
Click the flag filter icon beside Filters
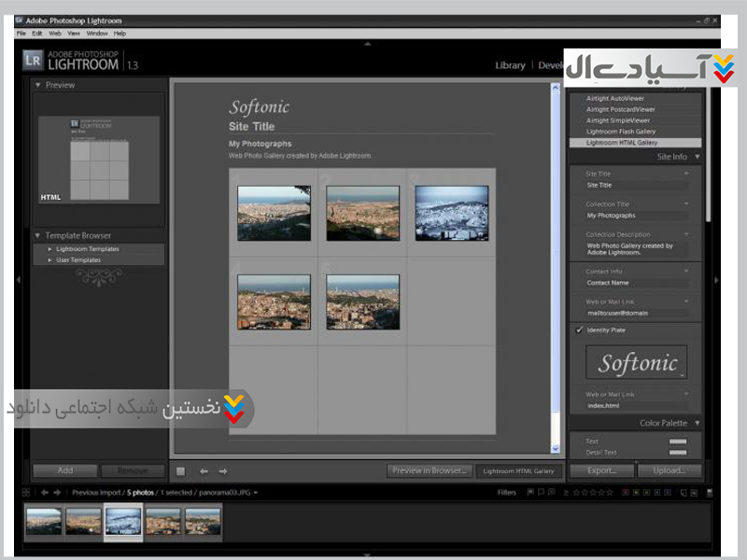tap(530, 492)
